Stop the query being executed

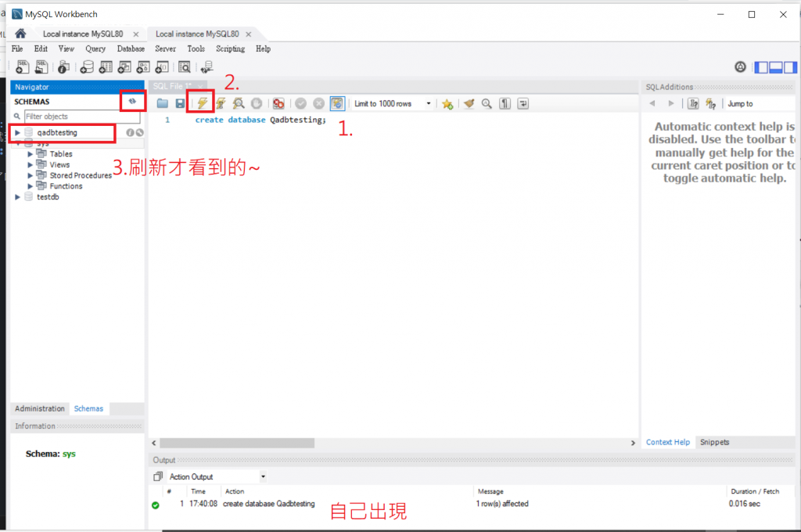click(257, 104)
